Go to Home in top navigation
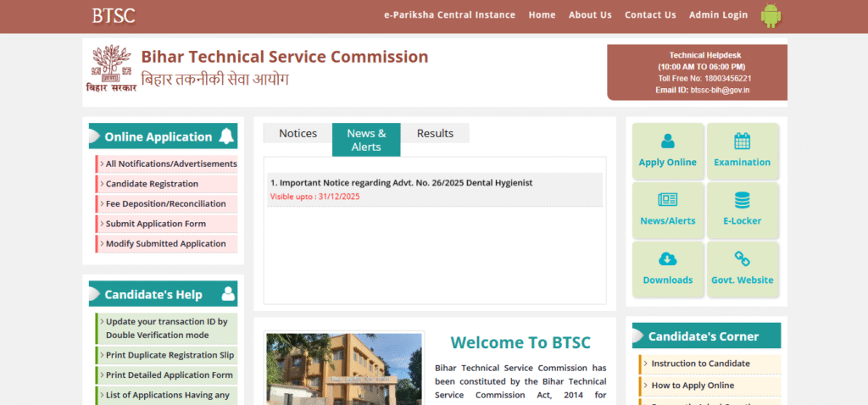Viewport: 868px width, 405px height. click(542, 15)
